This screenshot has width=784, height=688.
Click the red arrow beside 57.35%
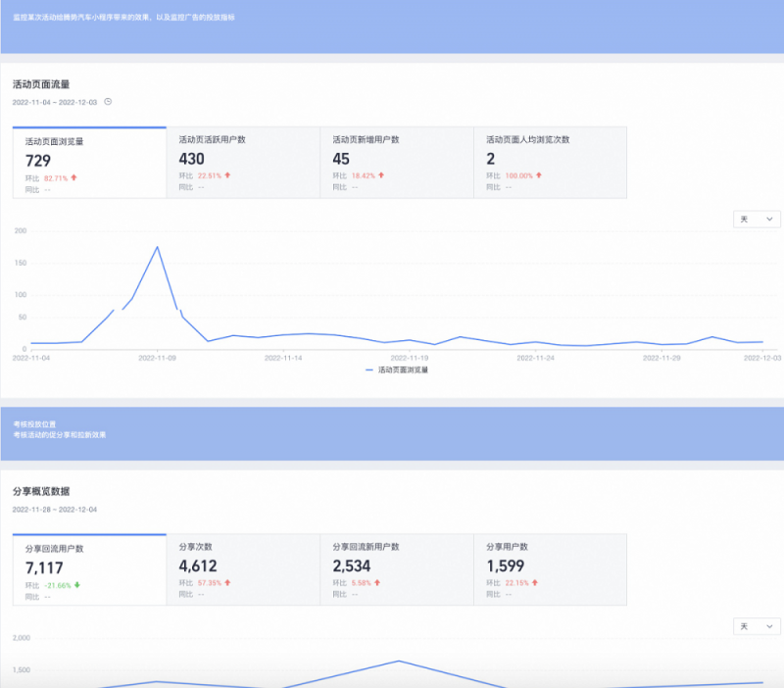tap(227, 582)
